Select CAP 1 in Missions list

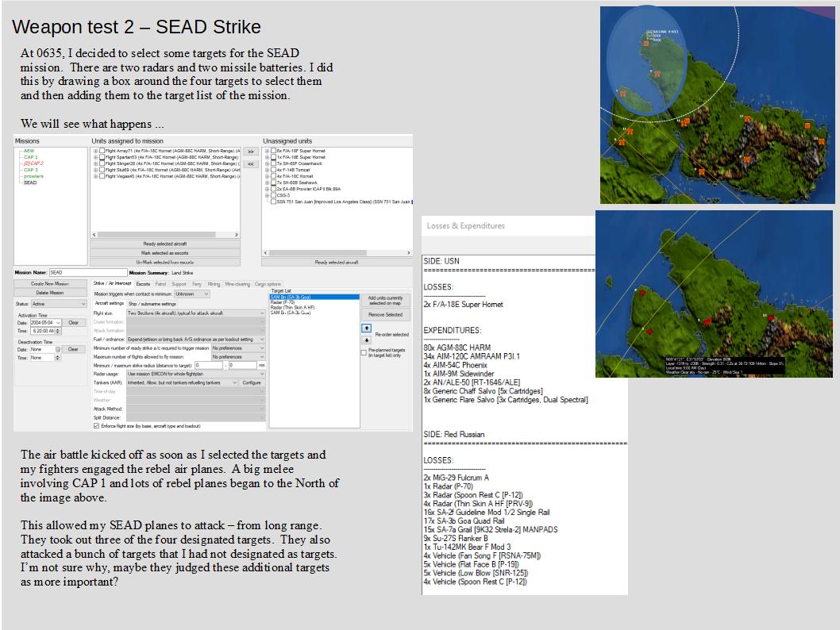[30, 157]
